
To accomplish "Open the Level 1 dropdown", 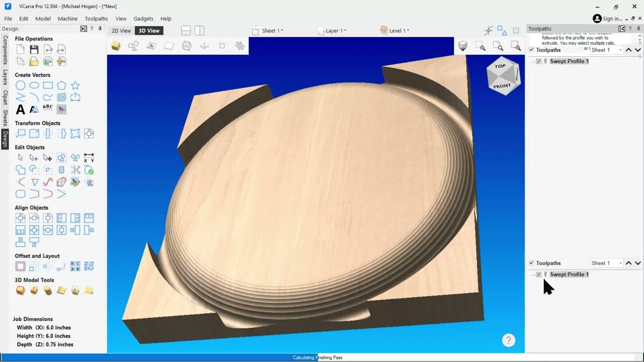I will pyautogui.click(x=394, y=31).
